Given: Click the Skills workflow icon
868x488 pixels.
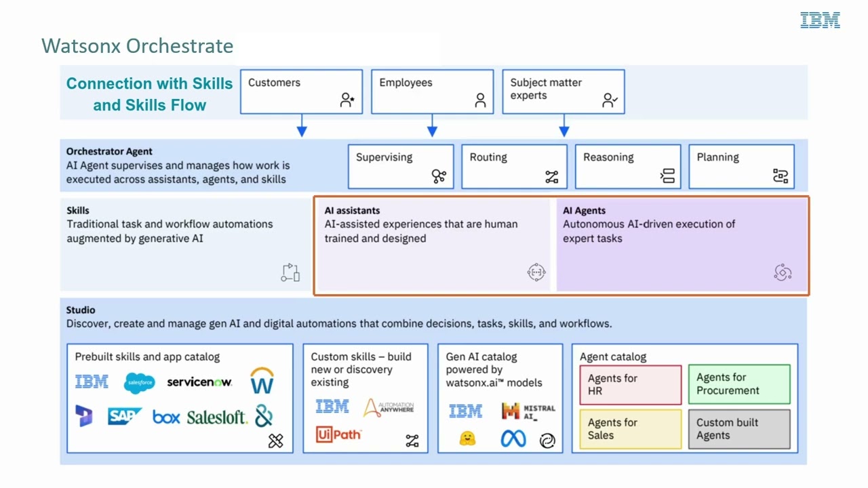Looking at the screenshot, I should [x=290, y=272].
